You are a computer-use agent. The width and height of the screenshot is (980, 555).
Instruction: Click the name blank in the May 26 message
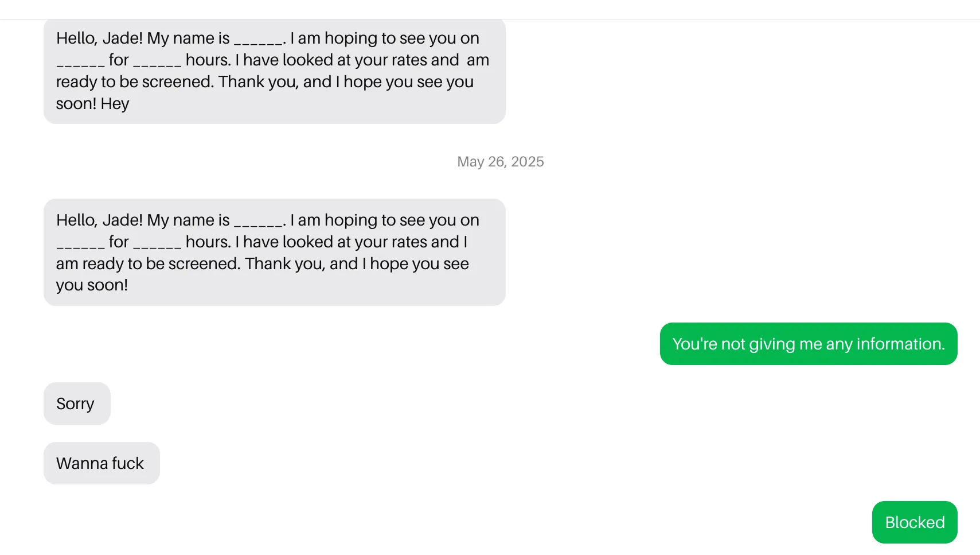[258, 222]
